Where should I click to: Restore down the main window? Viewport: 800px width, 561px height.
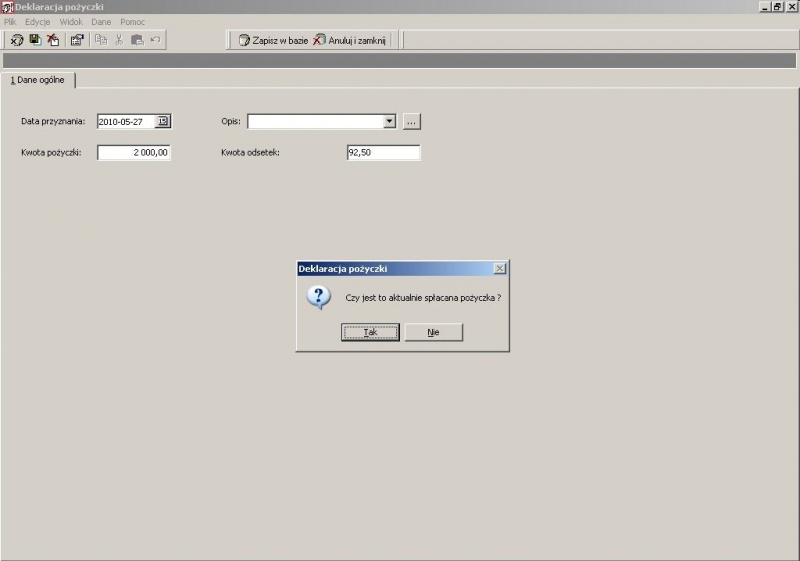777,7
